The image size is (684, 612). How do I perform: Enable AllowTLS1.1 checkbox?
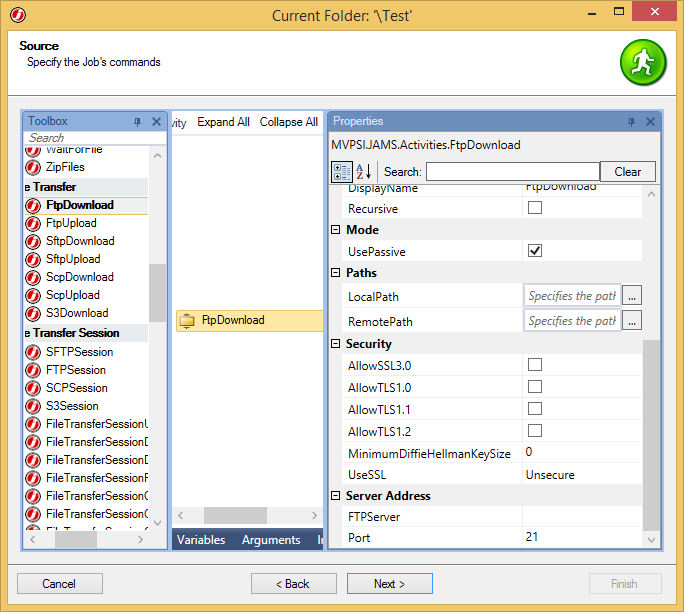[535, 409]
